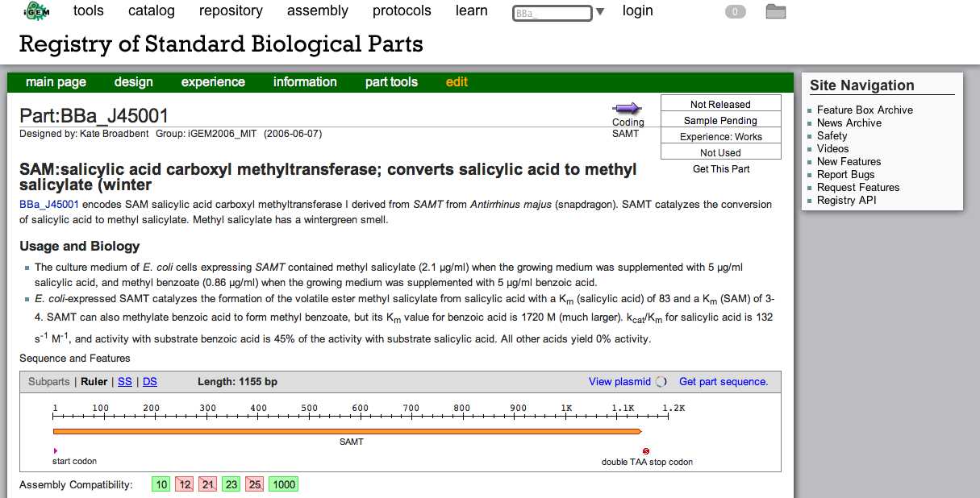Screen dimensions: 980x498
Task: Click Get This Part
Action: coord(721,168)
